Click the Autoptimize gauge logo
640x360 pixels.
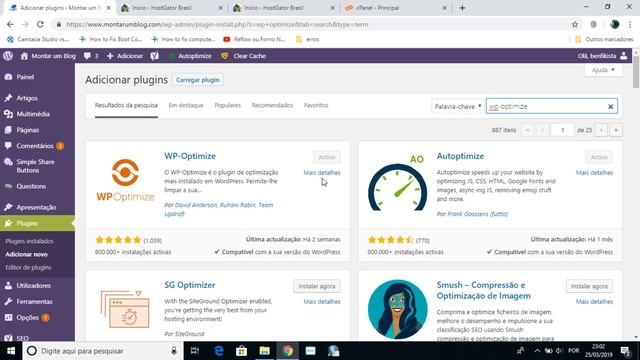coord(397,182)
